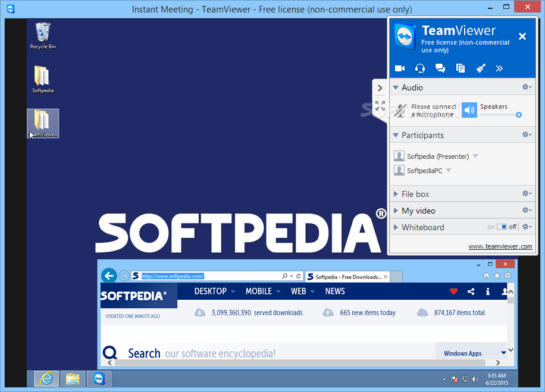Open the Participants gear settings
This screenshot has width=545, height=392.
point(527,134)
